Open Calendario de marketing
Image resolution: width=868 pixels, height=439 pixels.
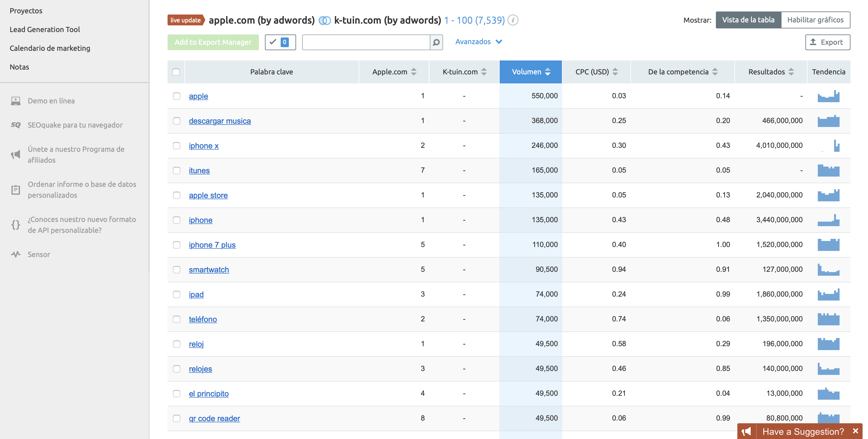pos(50,48)
